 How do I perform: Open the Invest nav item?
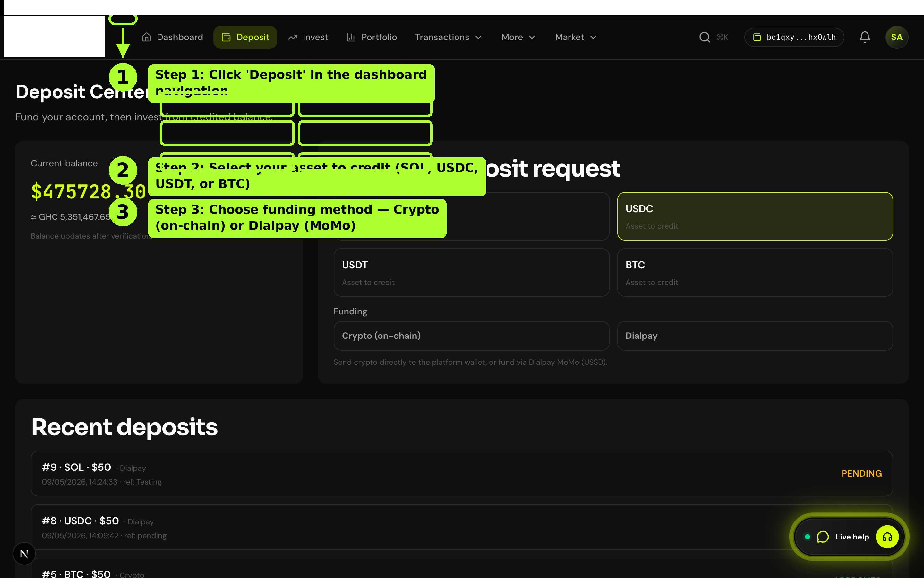click(308, 37)
